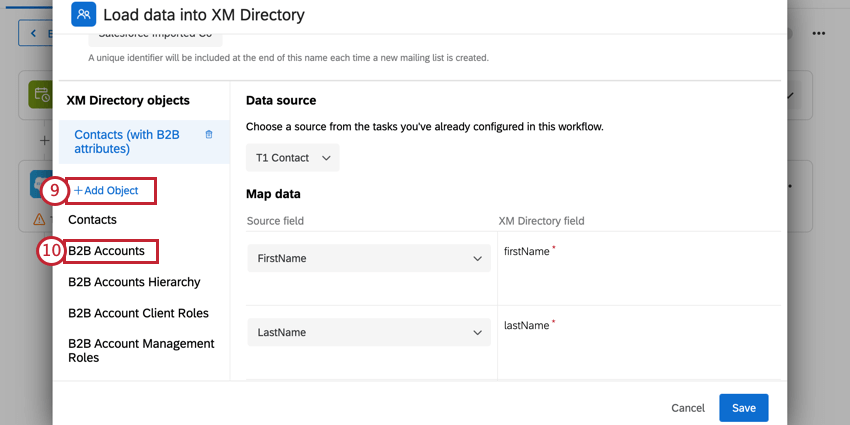Click the Source field column header
This screenshot has height=425, width=850.
275,221
